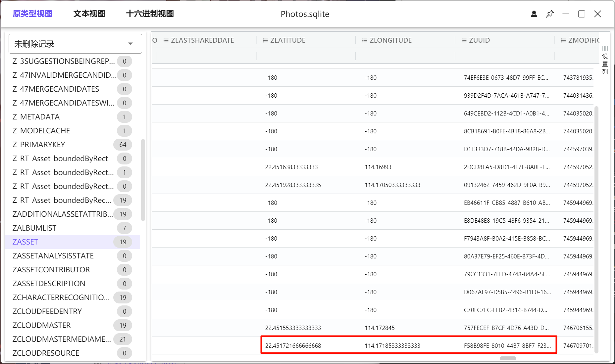Switch to the 文本视图 tab

(89, 14)
